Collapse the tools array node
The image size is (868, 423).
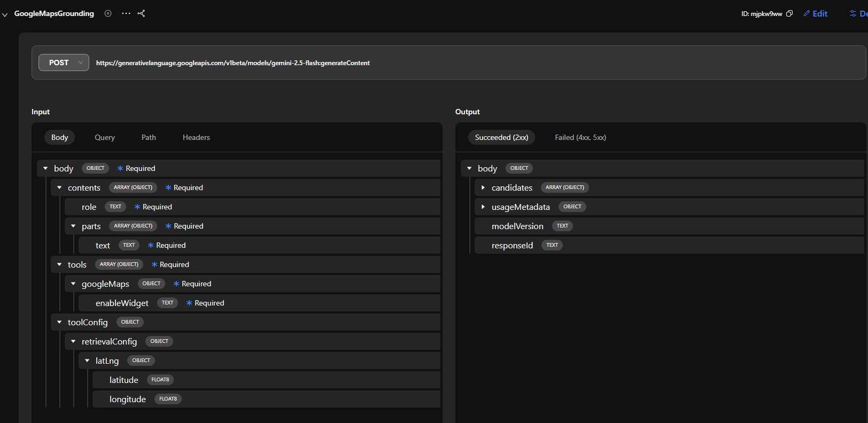pos(59,264)
